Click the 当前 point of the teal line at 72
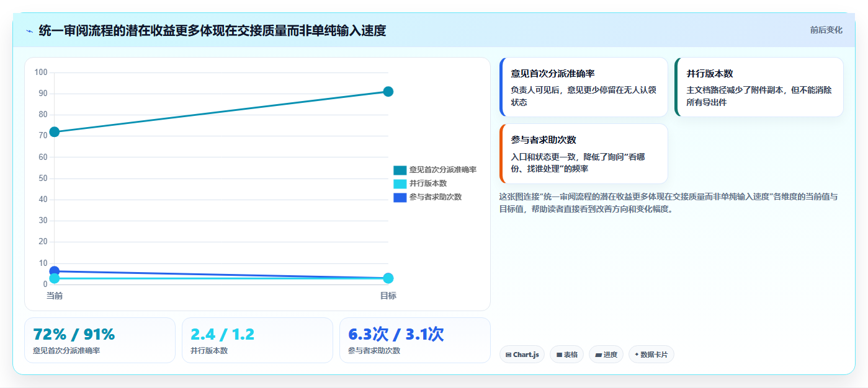 [55, 131]
